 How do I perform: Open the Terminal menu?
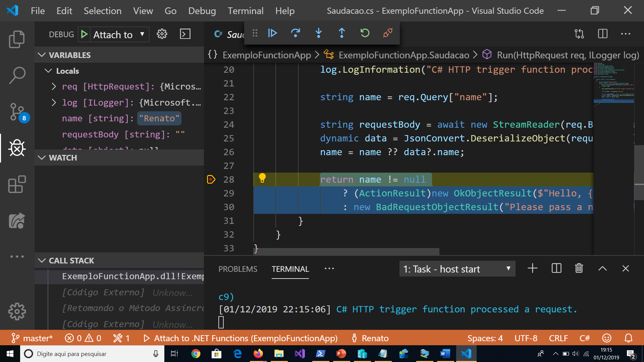pos(246,11)
